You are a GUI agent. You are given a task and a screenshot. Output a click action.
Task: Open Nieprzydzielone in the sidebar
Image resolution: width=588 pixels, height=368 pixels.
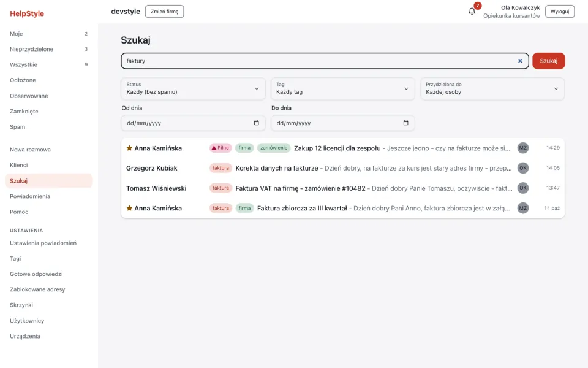click(49, 49)
